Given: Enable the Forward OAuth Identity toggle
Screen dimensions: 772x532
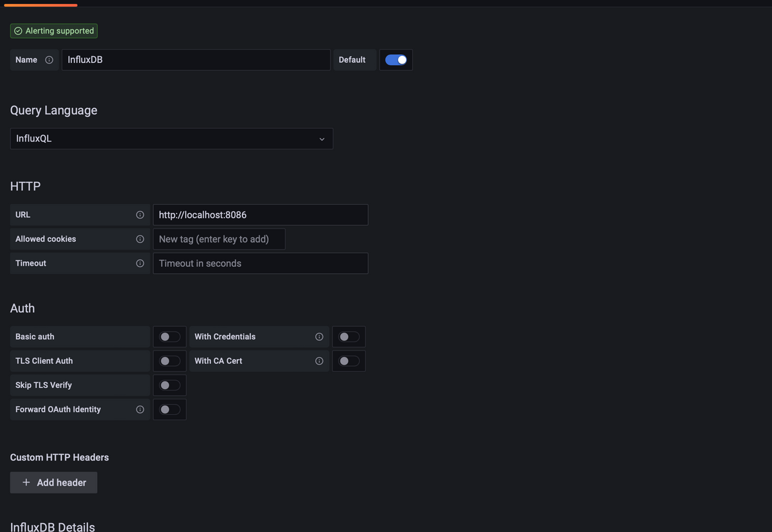Looking at the screenshot, I should [x=170, y=410].
